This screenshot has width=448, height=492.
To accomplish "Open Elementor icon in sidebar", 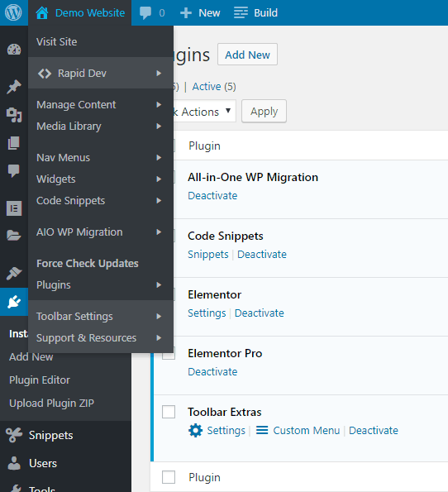I will coord(14,208).
